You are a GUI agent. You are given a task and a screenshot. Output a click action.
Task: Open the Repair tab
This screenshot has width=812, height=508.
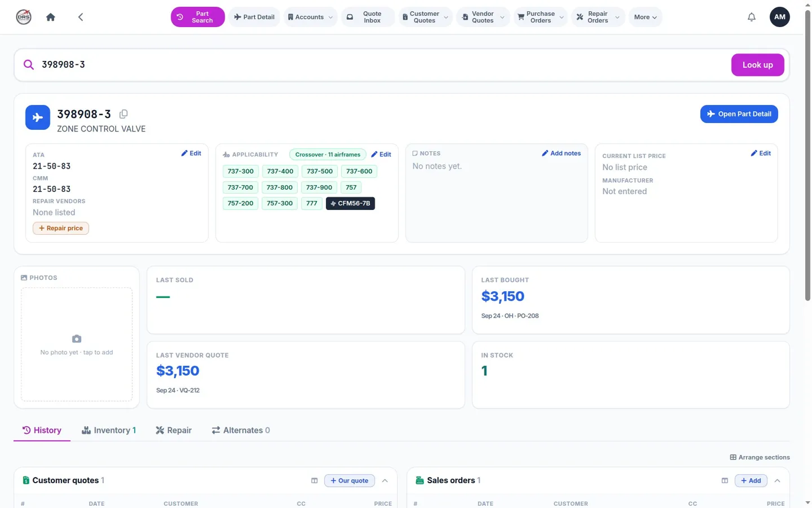coord(174,430)
